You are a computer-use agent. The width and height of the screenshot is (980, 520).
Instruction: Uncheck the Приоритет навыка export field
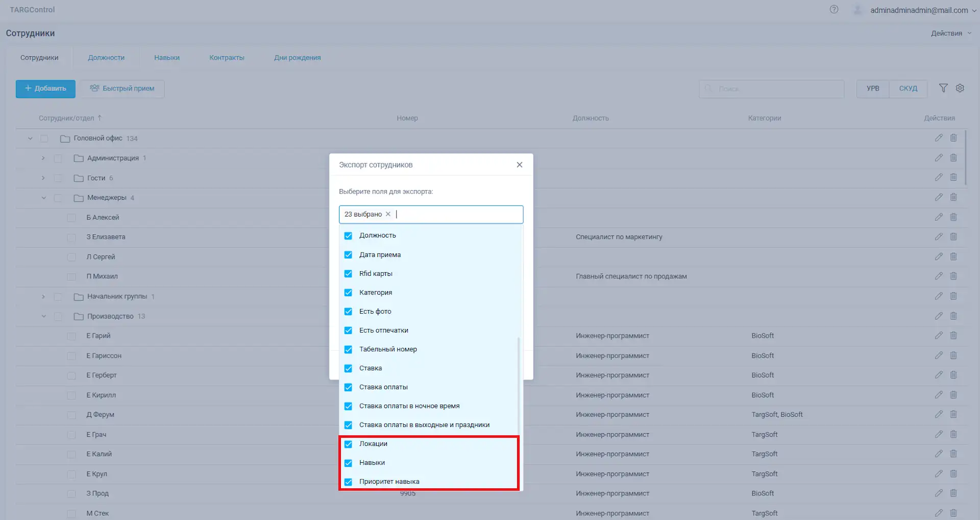348,482
